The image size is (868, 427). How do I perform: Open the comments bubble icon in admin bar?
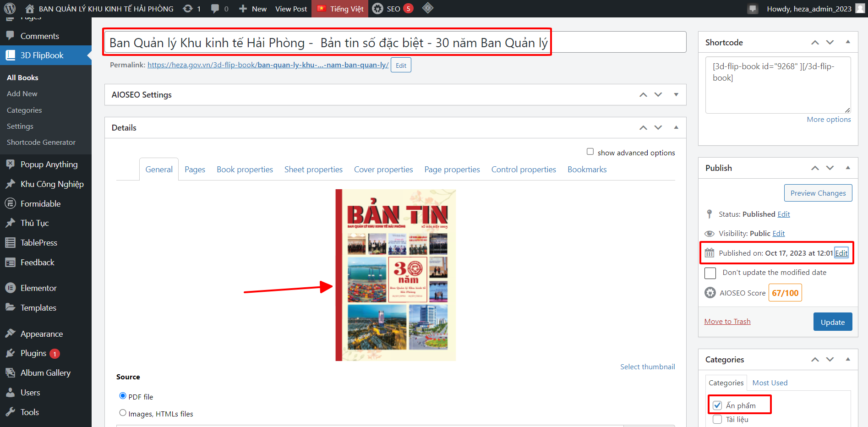click(x=215, y=9)
